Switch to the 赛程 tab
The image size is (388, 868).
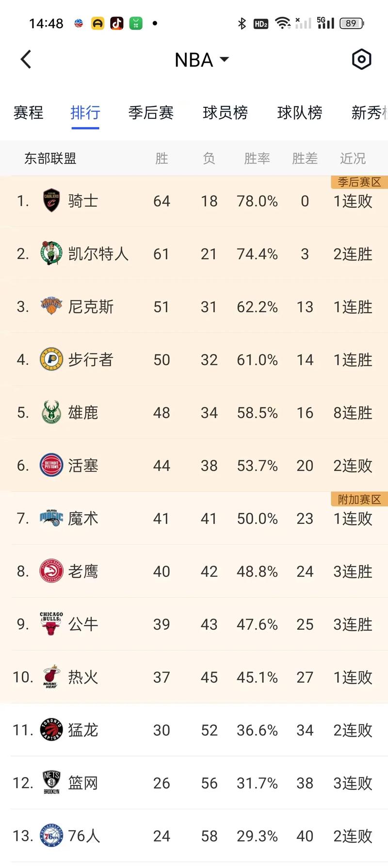click(28, 113)
